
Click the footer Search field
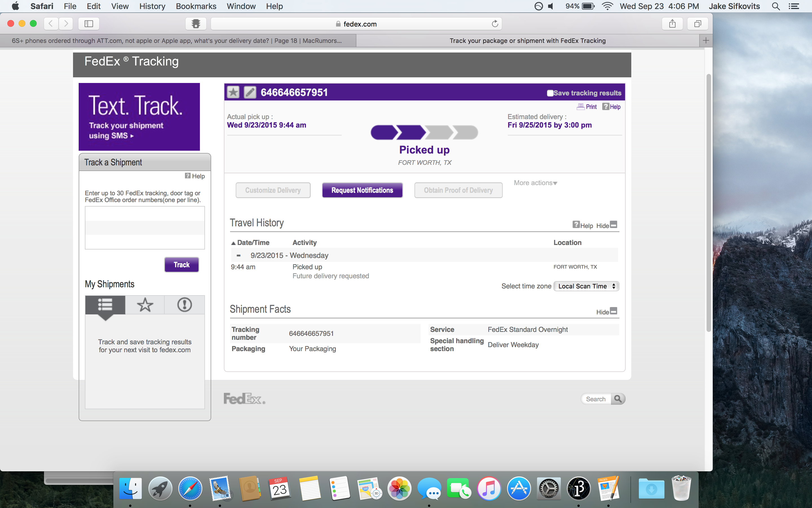[596, 399]
